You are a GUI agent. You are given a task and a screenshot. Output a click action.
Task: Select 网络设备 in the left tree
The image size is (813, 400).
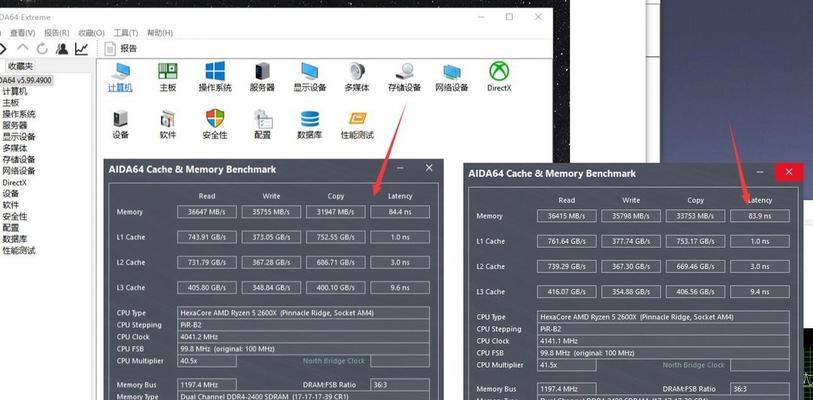pyautogui.click(x=19, y=171)
